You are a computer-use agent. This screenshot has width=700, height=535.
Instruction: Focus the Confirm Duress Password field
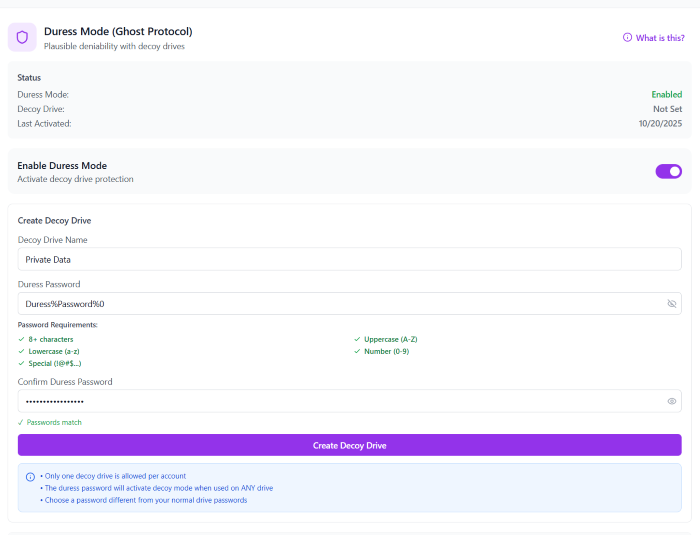[340, 401]
